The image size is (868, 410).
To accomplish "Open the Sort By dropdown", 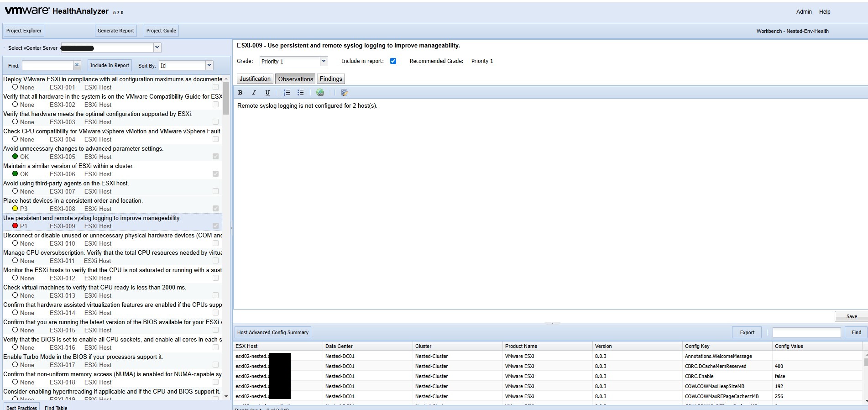I will coord(209,65).
